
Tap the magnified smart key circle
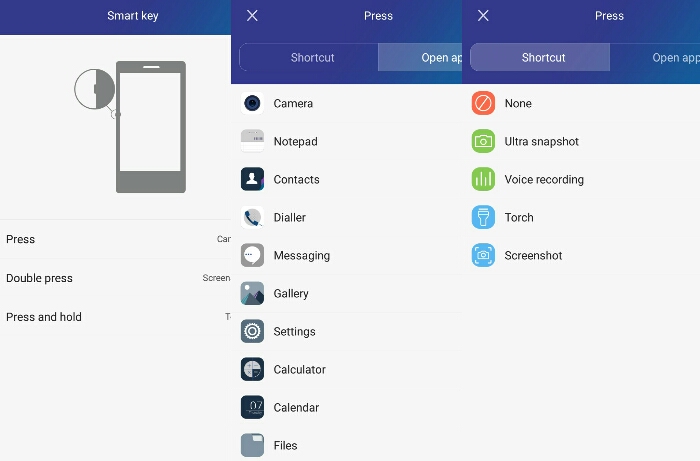95,89
